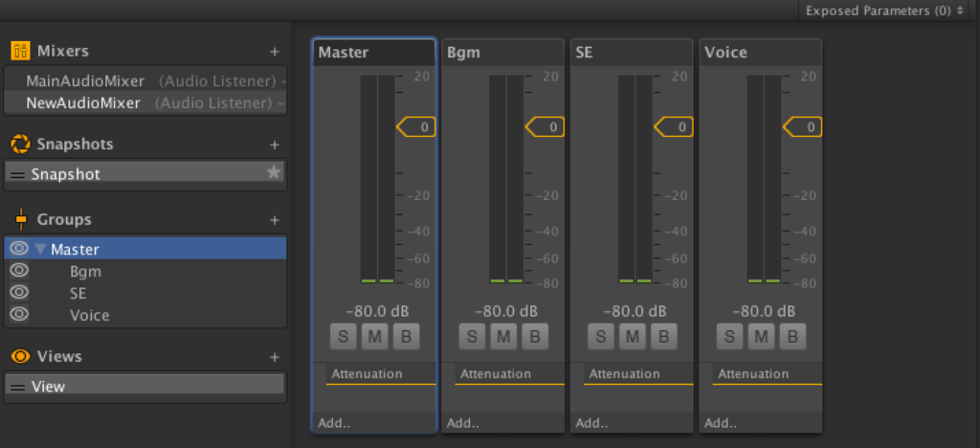This screenshot has height=448, width=980.
Task: Toggle visibility eye for SE group
Action: pos(19,292)
